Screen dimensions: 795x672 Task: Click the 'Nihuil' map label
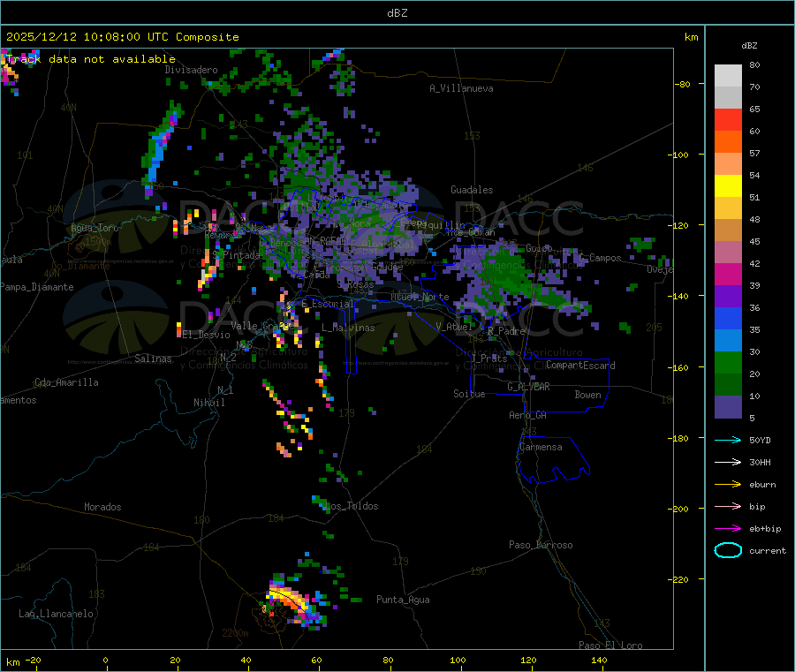pos(209,403)
